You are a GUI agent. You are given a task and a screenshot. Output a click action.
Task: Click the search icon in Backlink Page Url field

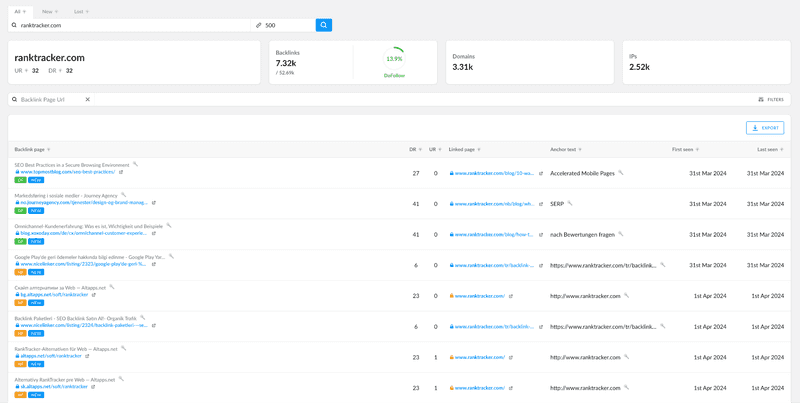[14, 99]
